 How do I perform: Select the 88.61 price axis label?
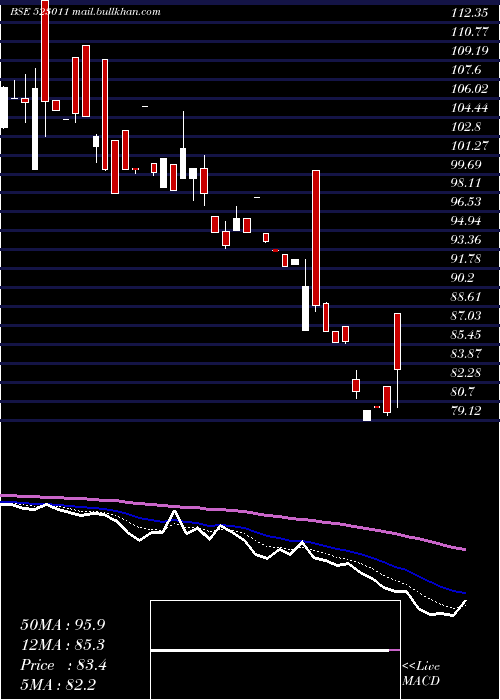coord(466,297)
